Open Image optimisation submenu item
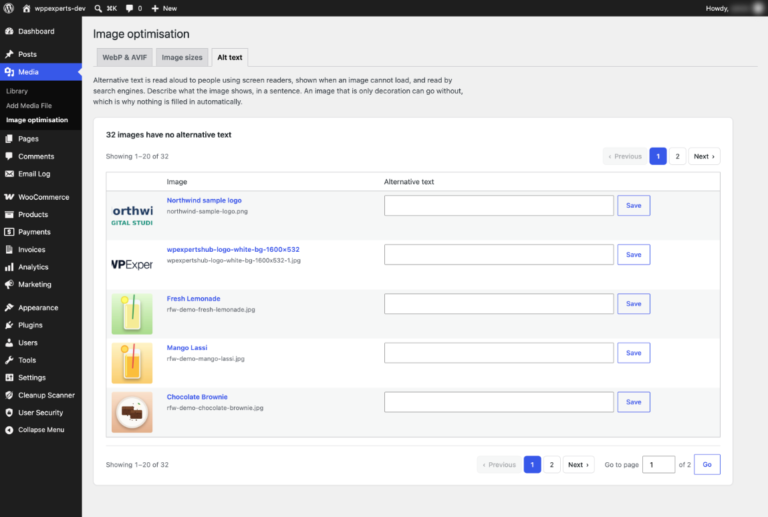The height and width of the screenshot is (517, 768). (37, 120)
